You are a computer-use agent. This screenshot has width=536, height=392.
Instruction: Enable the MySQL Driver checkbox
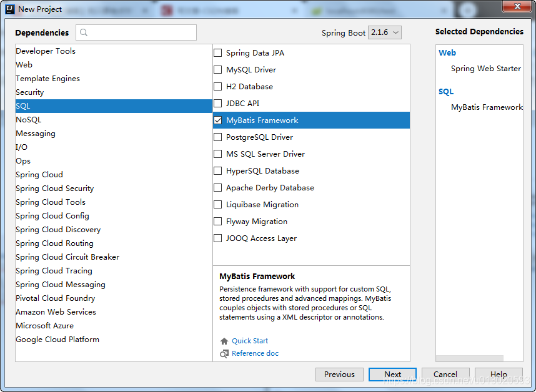[218, 70]
